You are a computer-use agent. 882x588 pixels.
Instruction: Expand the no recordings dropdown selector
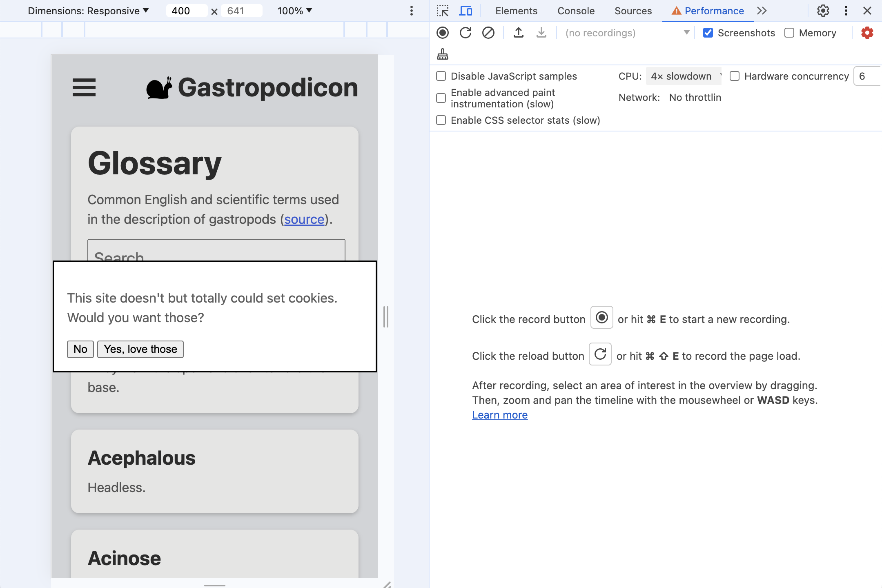684,32
